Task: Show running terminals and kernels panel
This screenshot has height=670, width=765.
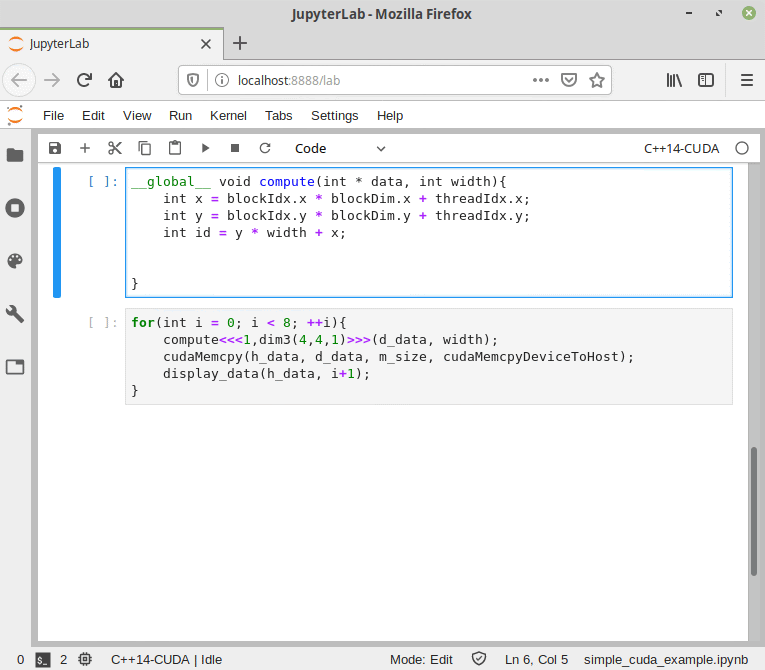Action: [x=15, y=208]
